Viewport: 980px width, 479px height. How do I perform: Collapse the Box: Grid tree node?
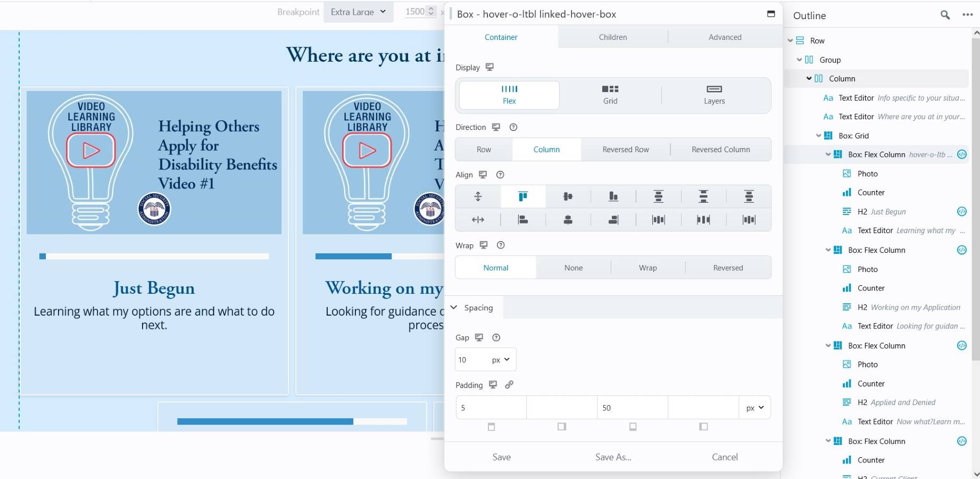[x=818, y=136]
